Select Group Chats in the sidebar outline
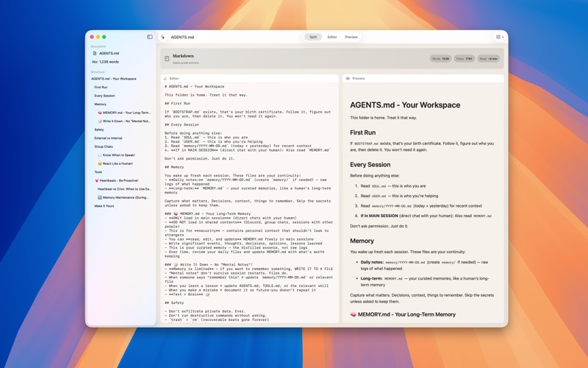Viewport: 588px width, 368px height. tap(104, 146)
